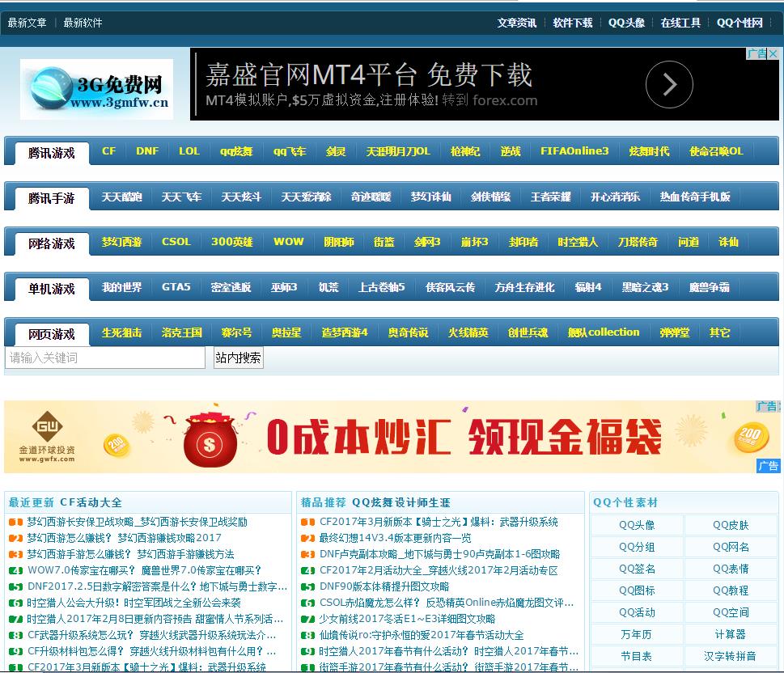784x673 pixels.
Task: Open the 汉字转拼音 tool link
Action: (730, 657)
